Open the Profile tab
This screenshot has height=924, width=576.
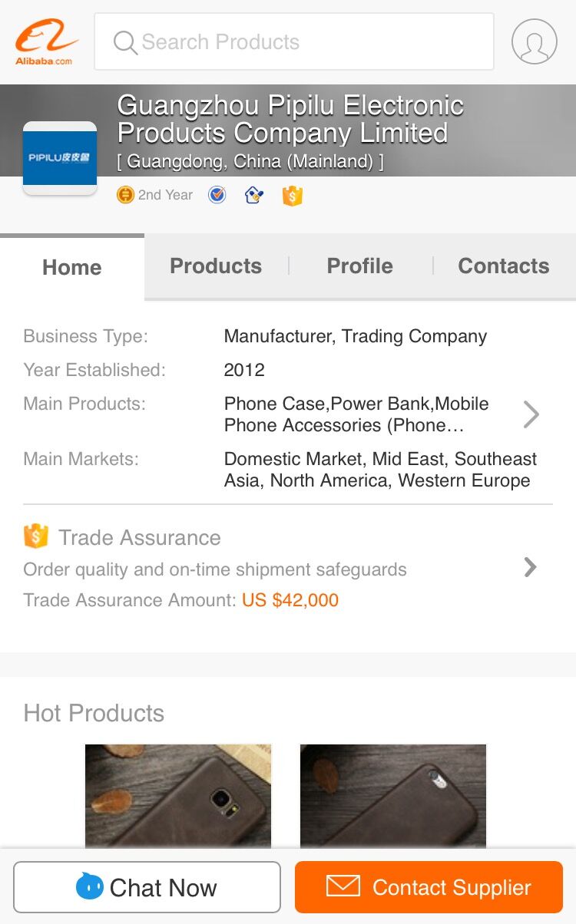tap(359, 266)
